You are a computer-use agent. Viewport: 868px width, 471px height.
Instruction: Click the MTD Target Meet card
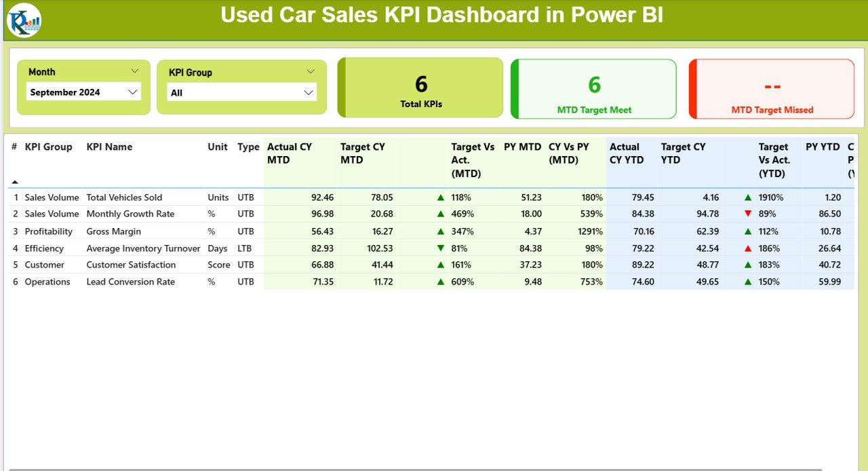tap(594, 89)
